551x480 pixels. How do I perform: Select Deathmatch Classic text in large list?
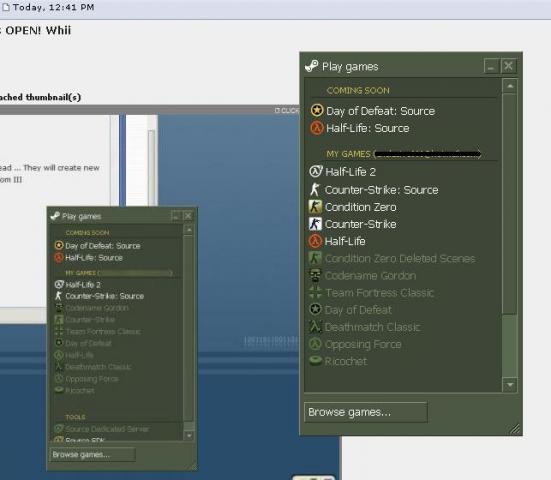pyautogui.click(x=372, y=327)
